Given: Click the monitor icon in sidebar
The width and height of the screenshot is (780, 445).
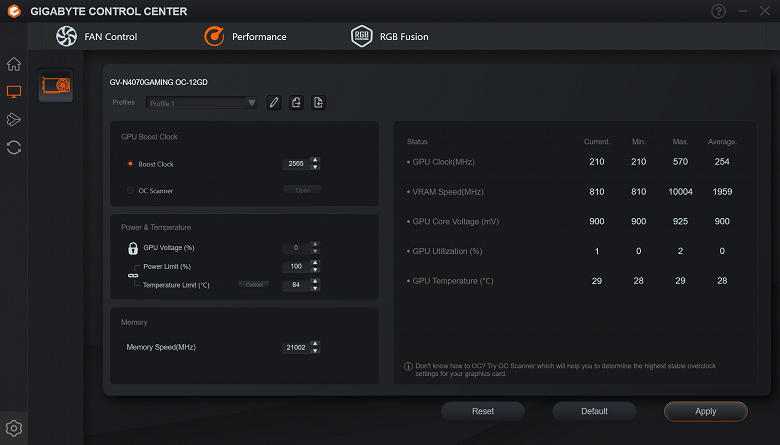Looking at the screenshot, I should pos(14,92).
